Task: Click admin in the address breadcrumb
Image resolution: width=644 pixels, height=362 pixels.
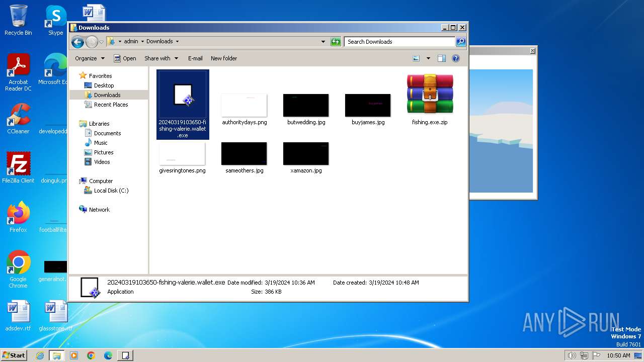Action: [131, 42]
